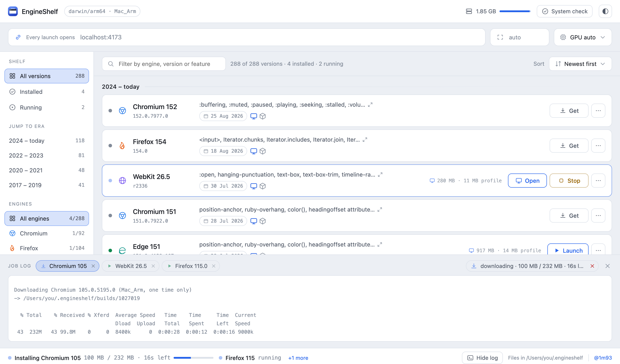
Task: Click package cube icon on Chromium 152 row
Action: click(263, 116)
